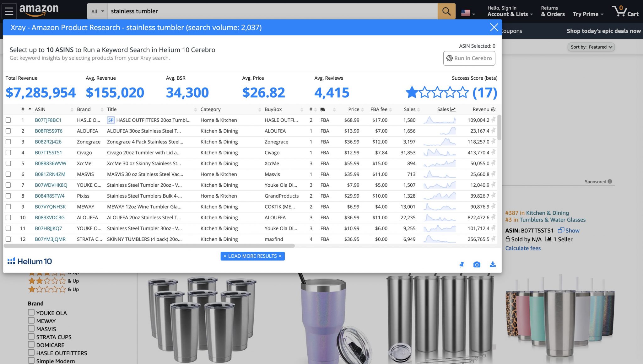Click the SP sponsored badge on HASLE row
The image size is (643, 364).
coord(111,120)
